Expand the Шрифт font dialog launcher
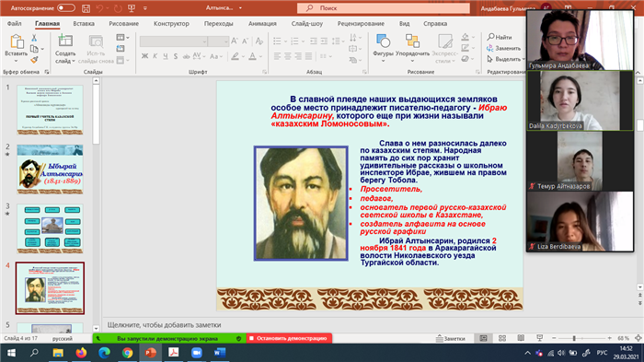The height and width of the screenshot is (362, 644). 264,72
